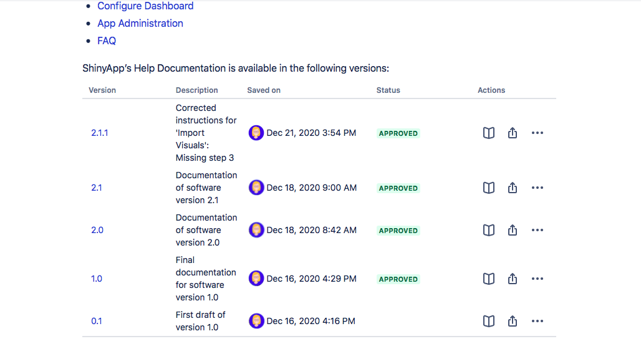641x364 pixels.
Task: Select the book icon on the 2.1 row
Action: [488, 188]
